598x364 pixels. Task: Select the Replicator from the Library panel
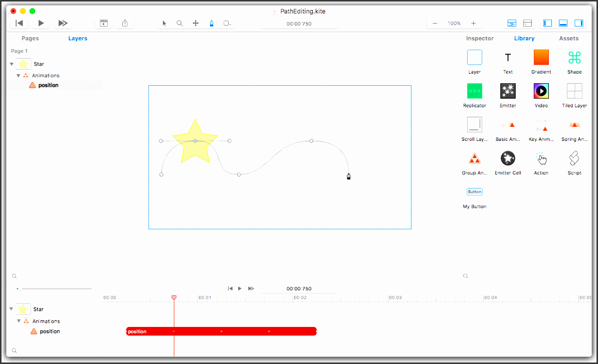474,91
